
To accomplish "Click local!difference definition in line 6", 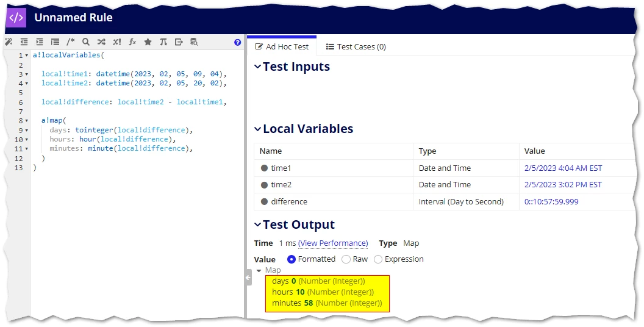I will pyautogui.click(x=75, y=102).
